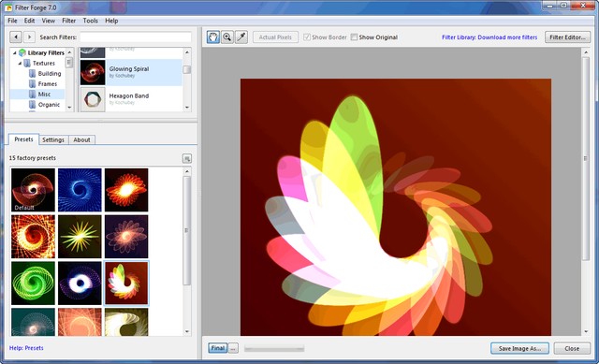
Task: Click the Final render mode button
Action: pyautogui.click(x=218, y=348)
